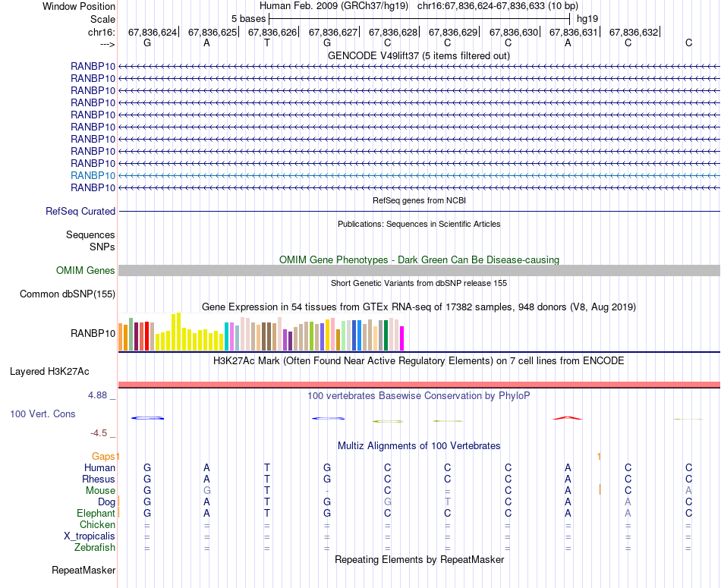Open the GTEx Gene Expression track title

419,307
